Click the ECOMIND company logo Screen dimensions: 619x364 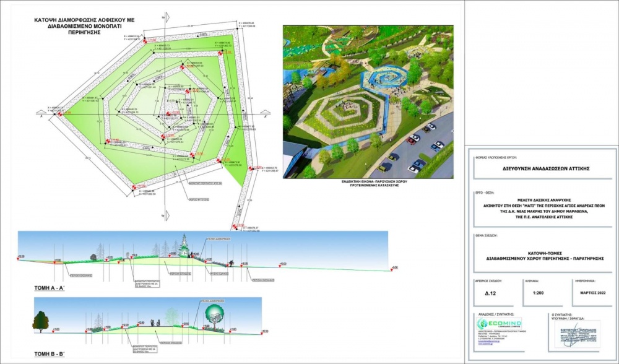coord(499,324)
